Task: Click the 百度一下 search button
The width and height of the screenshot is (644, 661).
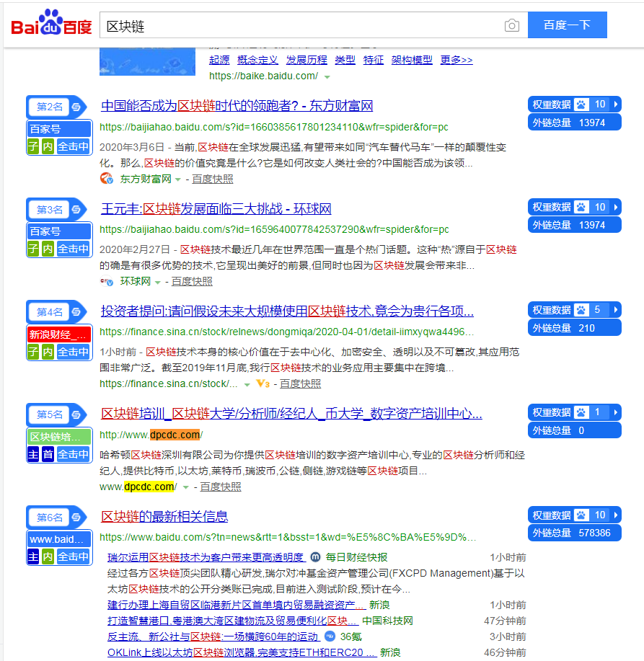Action: pos(568,25)
